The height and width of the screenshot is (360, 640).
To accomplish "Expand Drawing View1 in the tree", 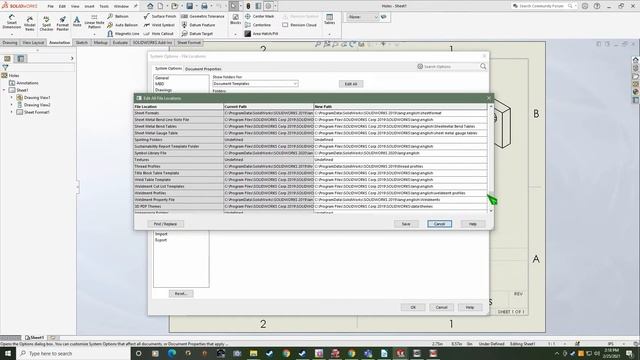I will coord(12,98).
